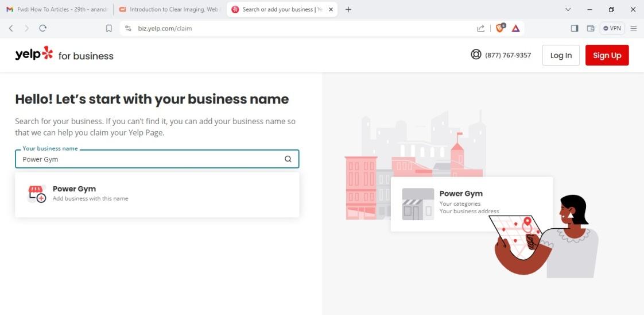Click the browser back arrow

click(11, 28)
